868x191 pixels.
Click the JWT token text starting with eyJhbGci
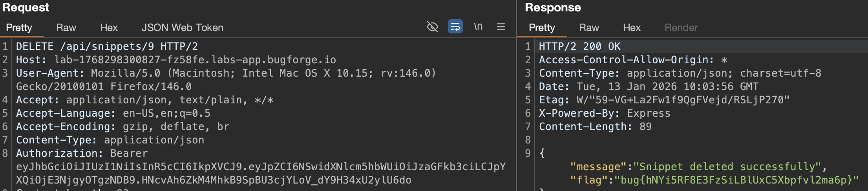pyautogui.click(x=261, y=167)
